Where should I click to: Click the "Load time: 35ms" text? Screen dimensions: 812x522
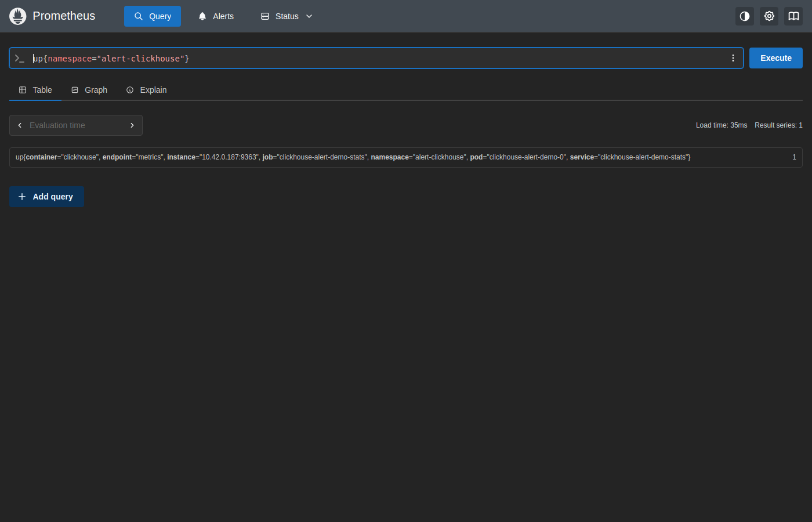point(722,125)
